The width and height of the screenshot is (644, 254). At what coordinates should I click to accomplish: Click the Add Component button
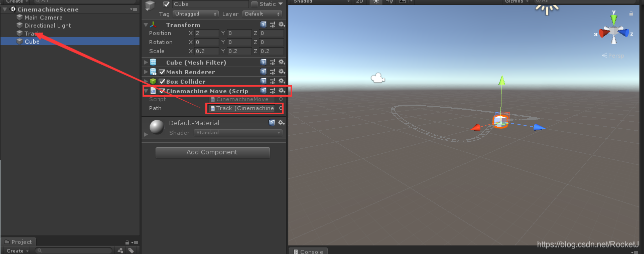tap(213, 152)
